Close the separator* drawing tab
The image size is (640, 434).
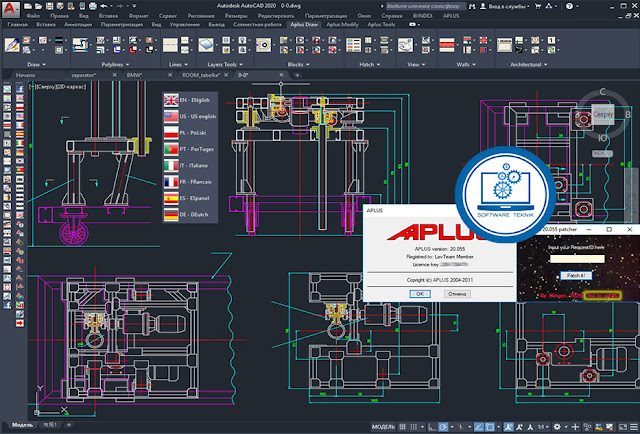(x=115, y=75)
